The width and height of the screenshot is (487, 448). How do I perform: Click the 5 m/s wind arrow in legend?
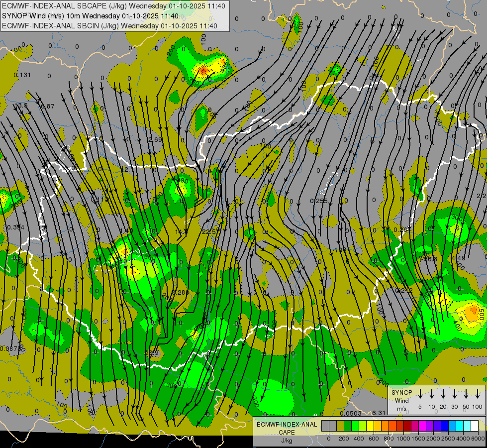click(x=420, y=394)
